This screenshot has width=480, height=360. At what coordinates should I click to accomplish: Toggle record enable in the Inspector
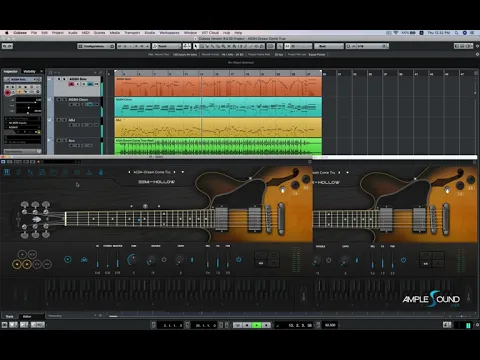(7, 92)
